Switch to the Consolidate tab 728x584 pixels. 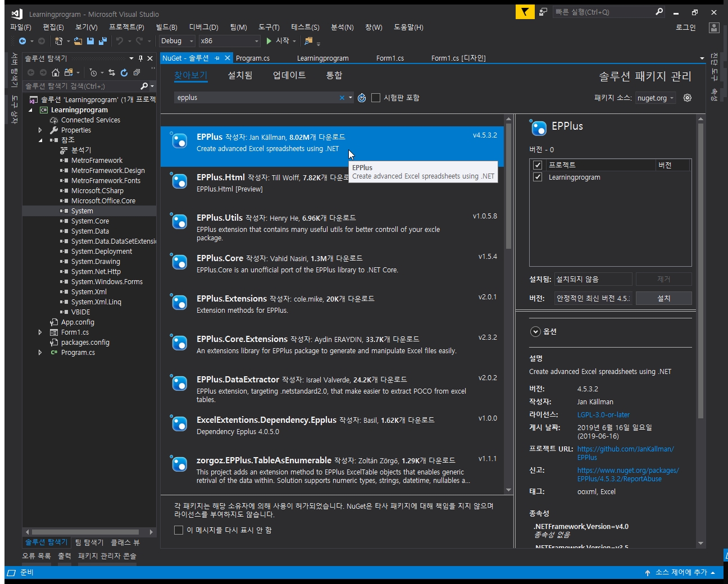[x=334, y=75]
